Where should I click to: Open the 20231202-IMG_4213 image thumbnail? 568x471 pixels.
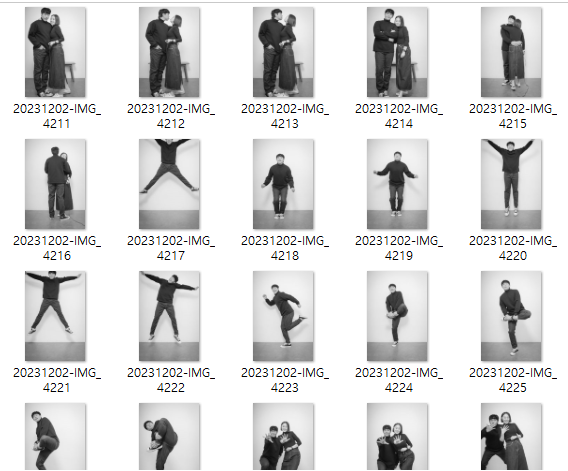click(x=283, y=52)
